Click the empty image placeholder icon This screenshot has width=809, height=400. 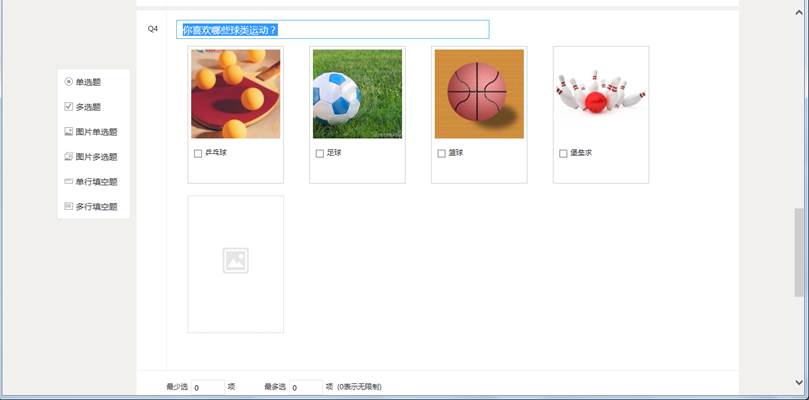click(x=236, y=261)
